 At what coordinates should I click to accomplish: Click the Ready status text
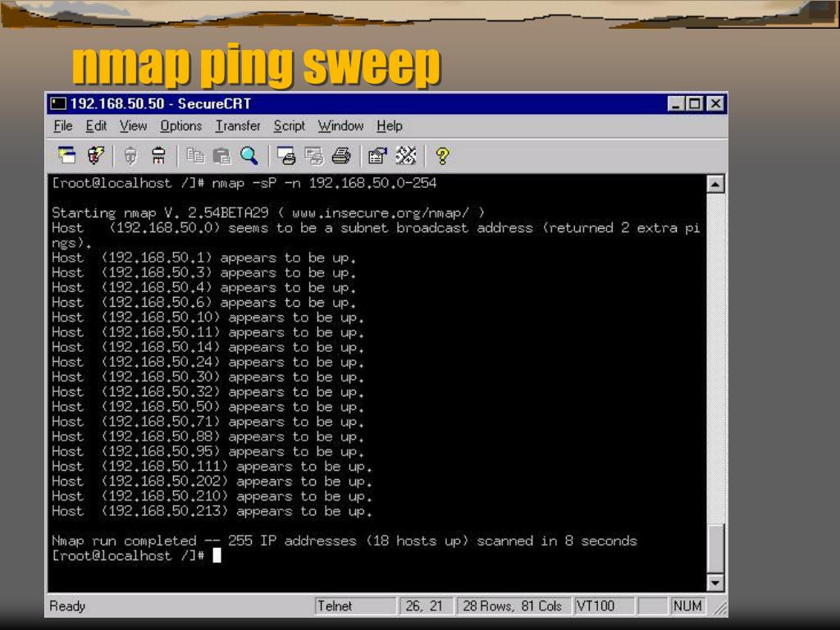tap(67, 606)
